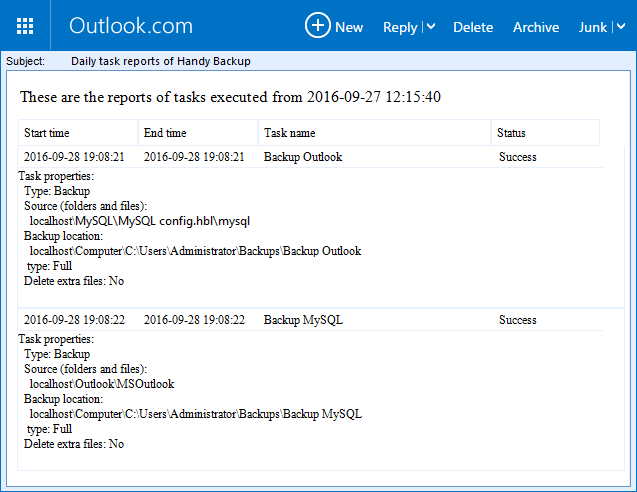Click the Backup MySQL task name
The height and width of the screenshot is (492, 637).
303,320
